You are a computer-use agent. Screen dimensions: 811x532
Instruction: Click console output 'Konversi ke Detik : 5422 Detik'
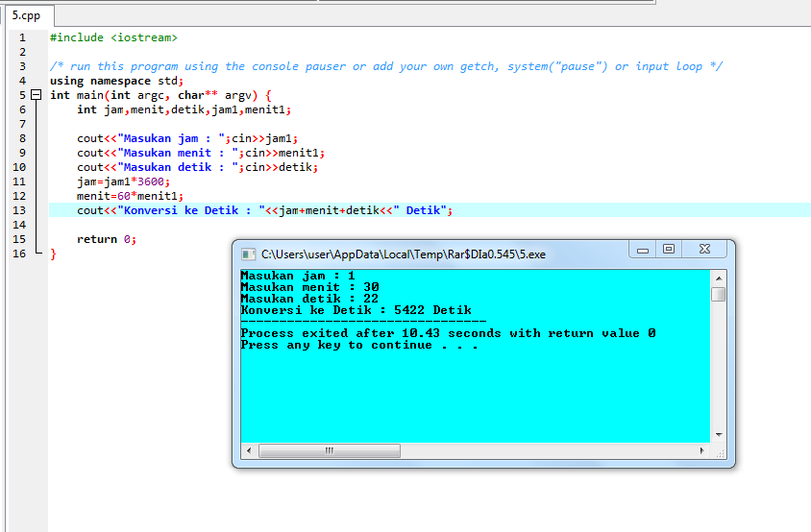(x=356, y=310)
